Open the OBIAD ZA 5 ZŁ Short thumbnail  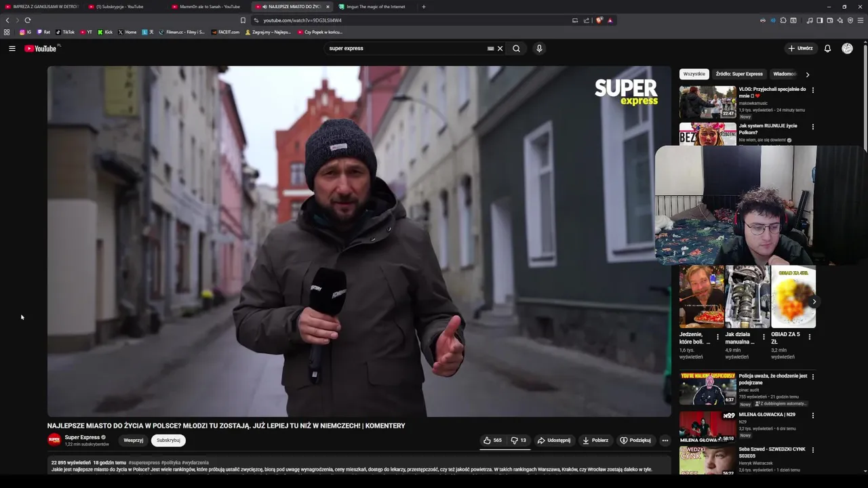point(793,297)
